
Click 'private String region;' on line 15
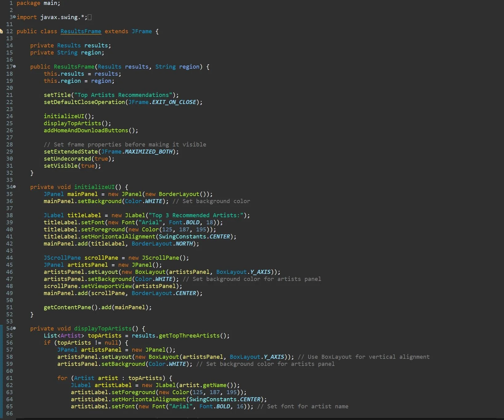pos(67,53)
